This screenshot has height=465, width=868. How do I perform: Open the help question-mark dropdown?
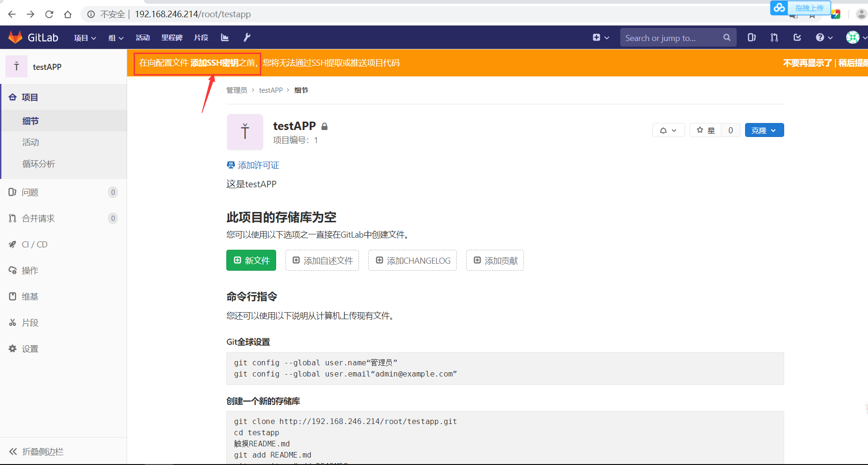(x=823, y=37)
